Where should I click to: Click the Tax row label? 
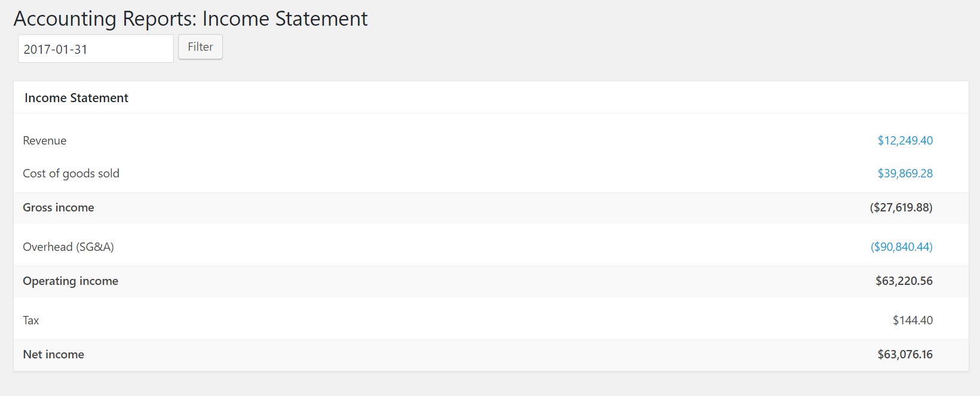(30, 320)
